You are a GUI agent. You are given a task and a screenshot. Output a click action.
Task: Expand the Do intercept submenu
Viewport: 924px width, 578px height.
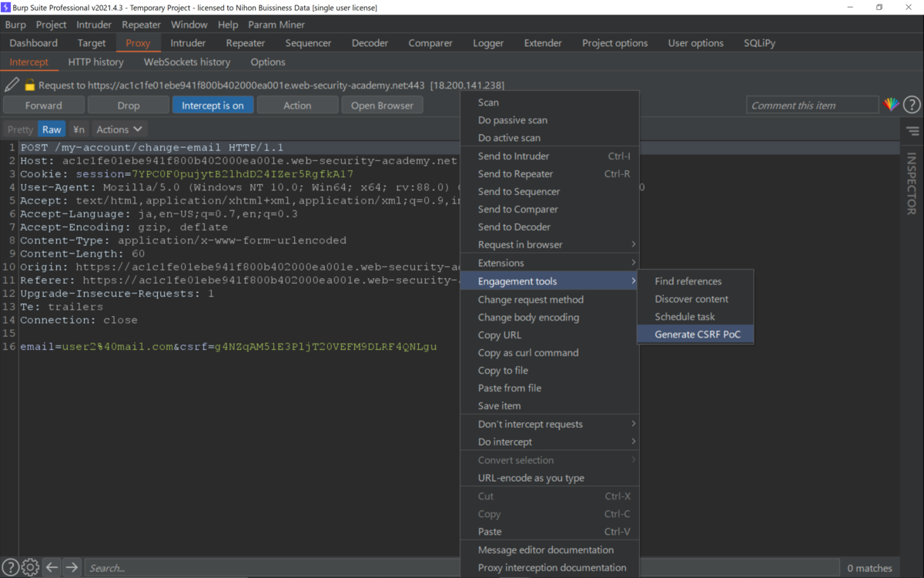click(x=550, y=442)
